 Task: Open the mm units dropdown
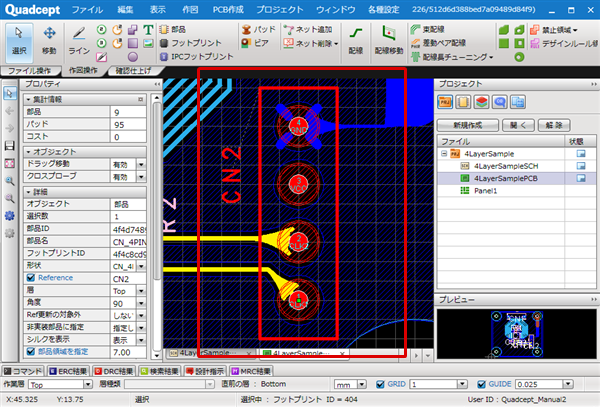(x=362, y=384)
